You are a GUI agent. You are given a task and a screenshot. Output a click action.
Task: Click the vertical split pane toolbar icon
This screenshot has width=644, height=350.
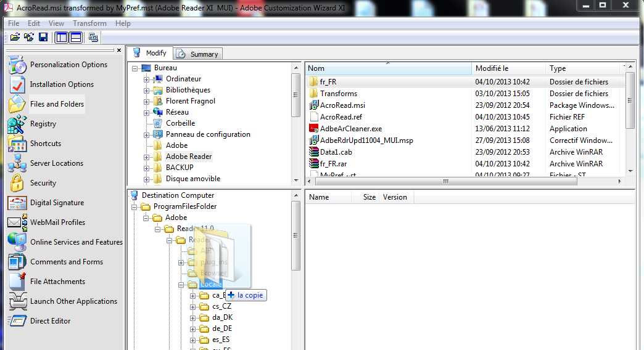62,38
